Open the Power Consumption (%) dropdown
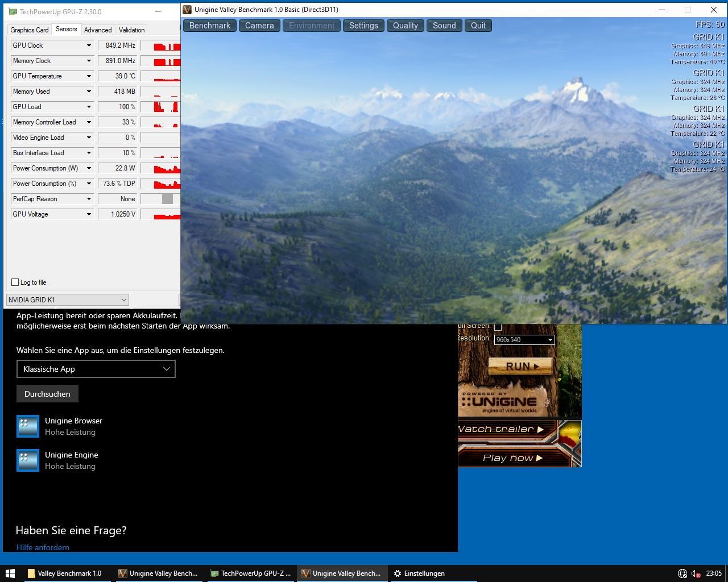 [x=89, y=184]
